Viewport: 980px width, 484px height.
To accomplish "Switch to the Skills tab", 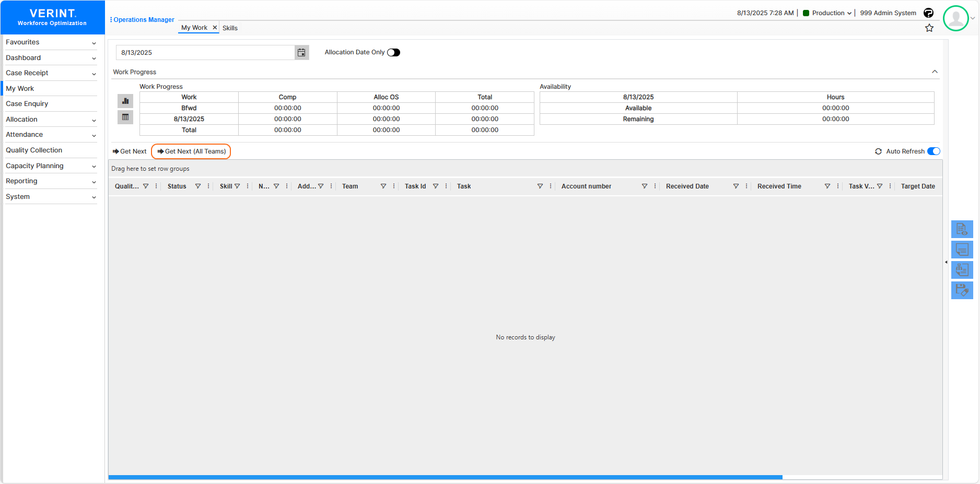I will click(x=230, y=28).
